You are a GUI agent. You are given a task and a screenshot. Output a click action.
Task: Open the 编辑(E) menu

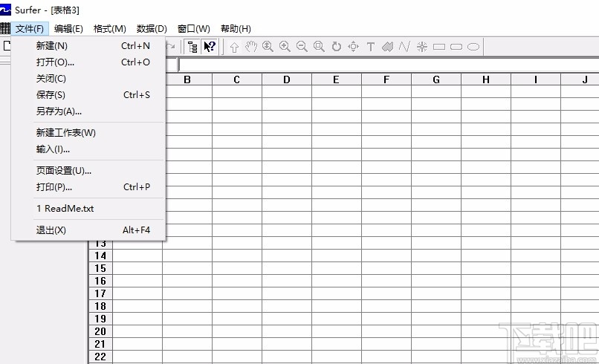[x=68, y=29]
